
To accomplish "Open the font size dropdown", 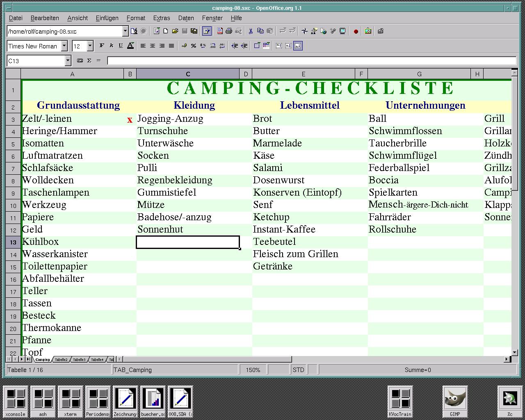I will coord(90,46).
